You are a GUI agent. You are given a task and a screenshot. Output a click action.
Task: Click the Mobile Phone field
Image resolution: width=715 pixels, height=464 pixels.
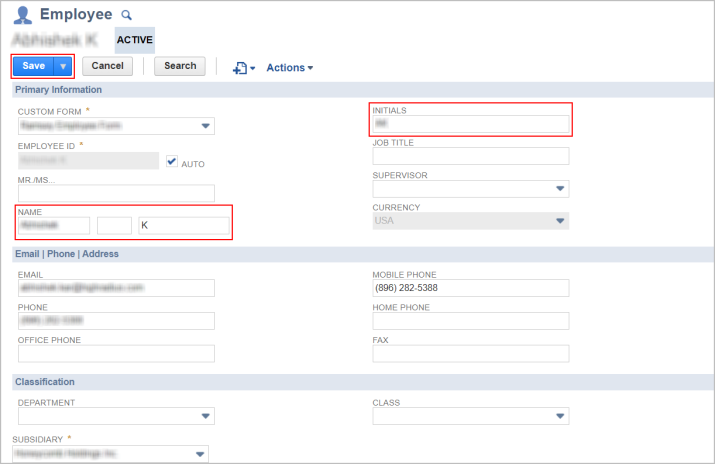coord(470,288)
